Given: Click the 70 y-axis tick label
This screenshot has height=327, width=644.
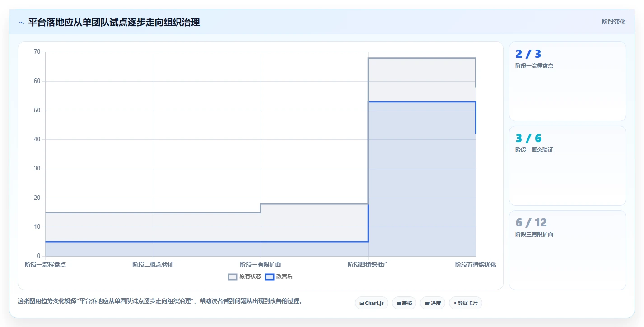Looking at the screenshot, I should coord(37,52).
